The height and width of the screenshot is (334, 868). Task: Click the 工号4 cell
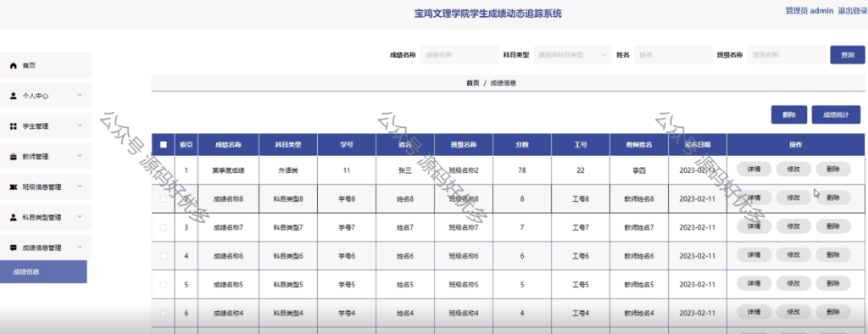pos(580,313)
